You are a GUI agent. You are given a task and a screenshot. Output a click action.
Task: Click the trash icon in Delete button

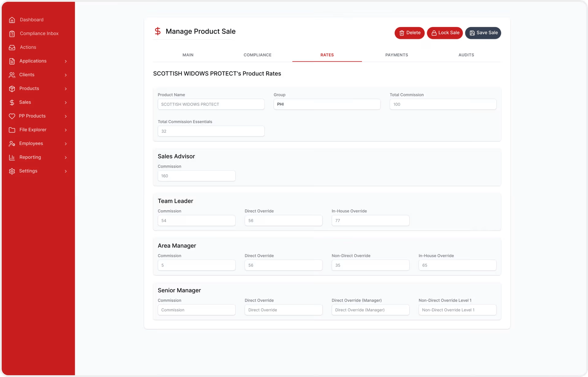[402, 33]
